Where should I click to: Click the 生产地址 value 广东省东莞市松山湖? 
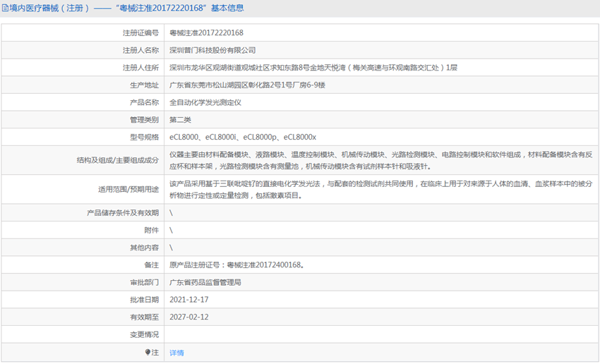tap(247, 85)
